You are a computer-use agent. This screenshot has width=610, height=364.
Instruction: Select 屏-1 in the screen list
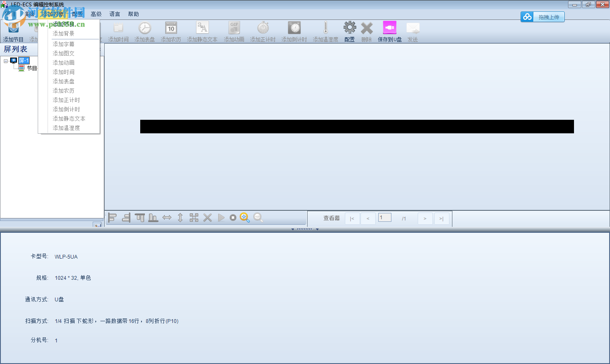pyautogui.click(x=24, y=61)
